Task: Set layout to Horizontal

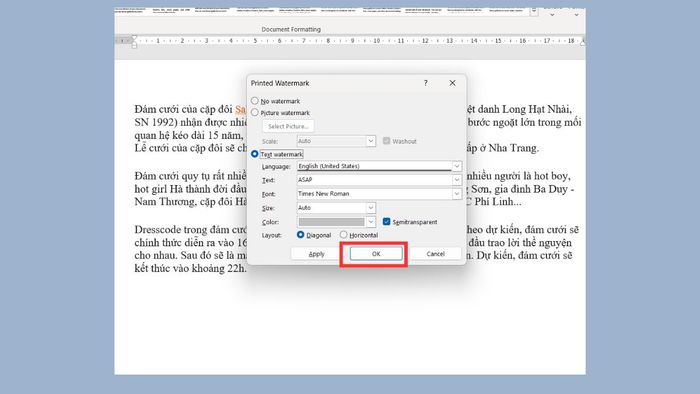Action: [x=343, y=235]
